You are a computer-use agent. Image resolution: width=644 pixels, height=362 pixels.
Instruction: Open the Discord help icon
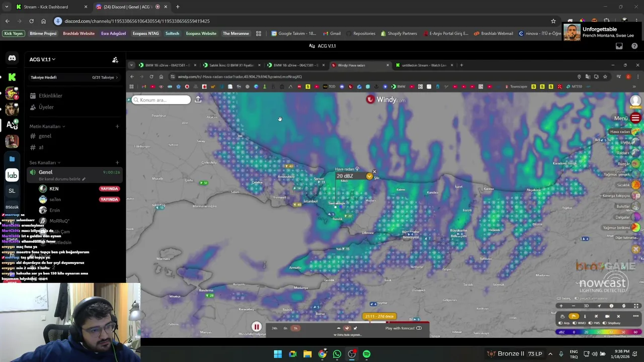pos(634,46)
